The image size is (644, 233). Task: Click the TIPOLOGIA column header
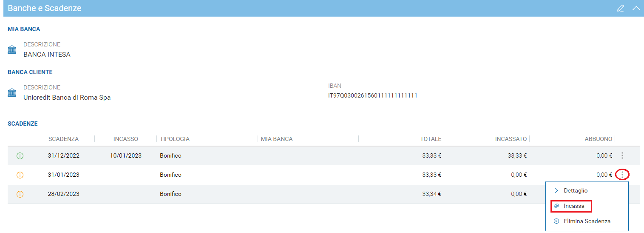tap(175, 139)
